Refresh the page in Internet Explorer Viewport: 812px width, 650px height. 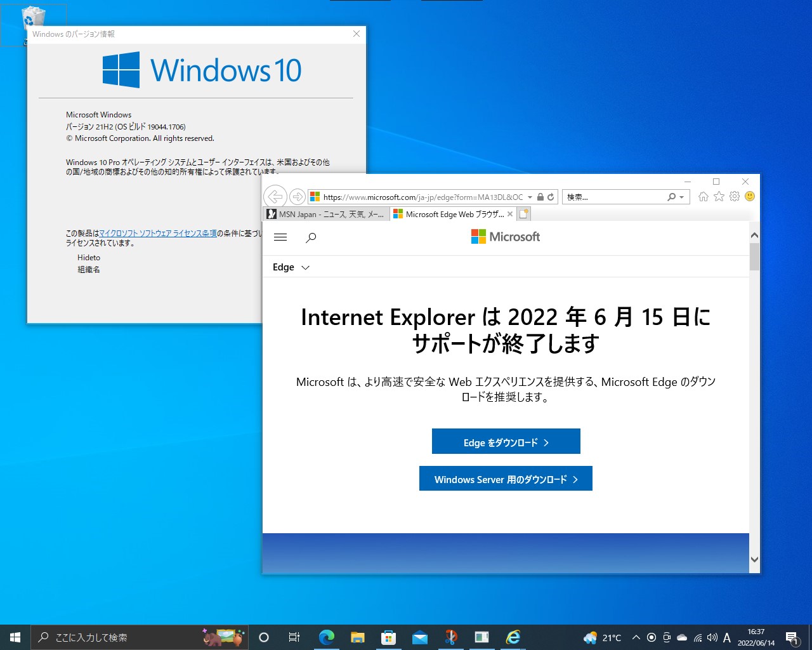click(551, 197)
